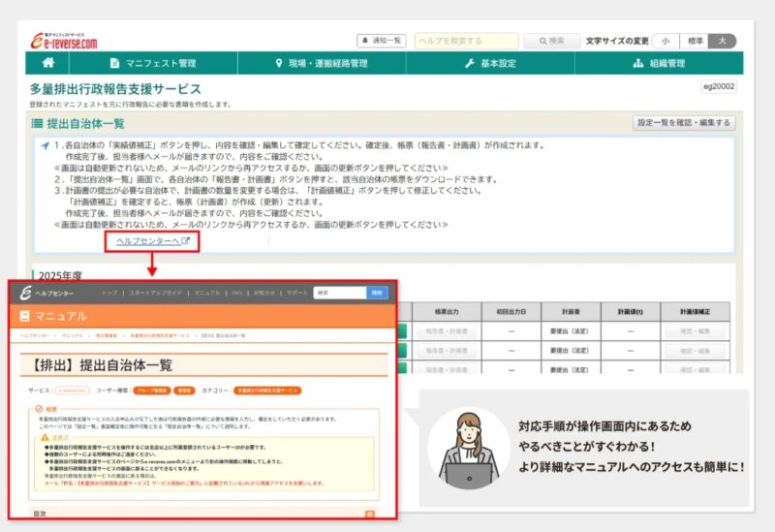Open the 基本設定 menu
The height and width of the screenshot is (532, 775).
pos(492,63)
